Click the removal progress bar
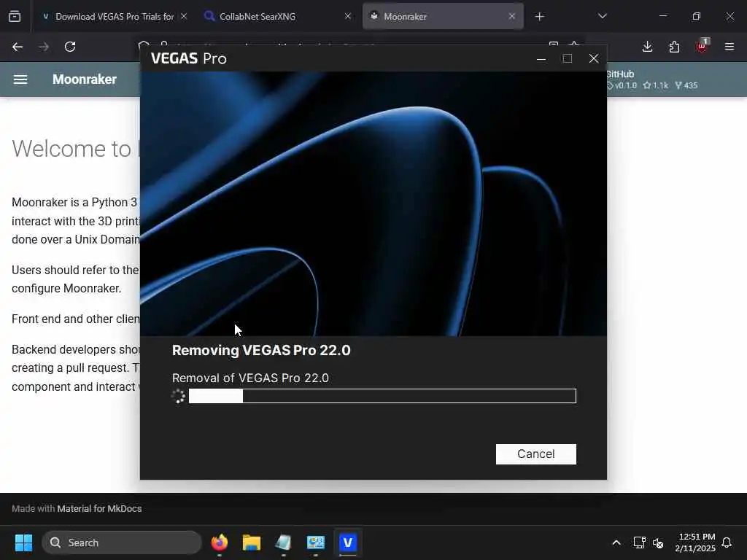This screenshot has height=560, width=747. 382,396
